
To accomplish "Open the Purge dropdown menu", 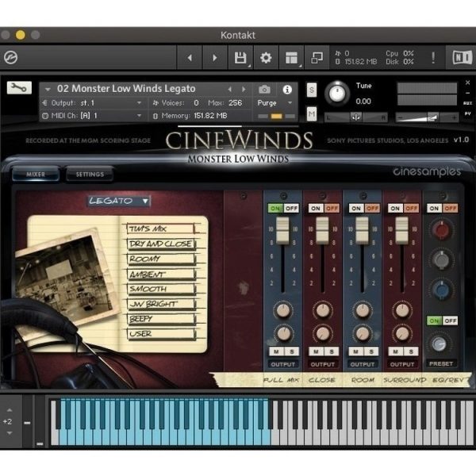I will [x=274, y=103].
